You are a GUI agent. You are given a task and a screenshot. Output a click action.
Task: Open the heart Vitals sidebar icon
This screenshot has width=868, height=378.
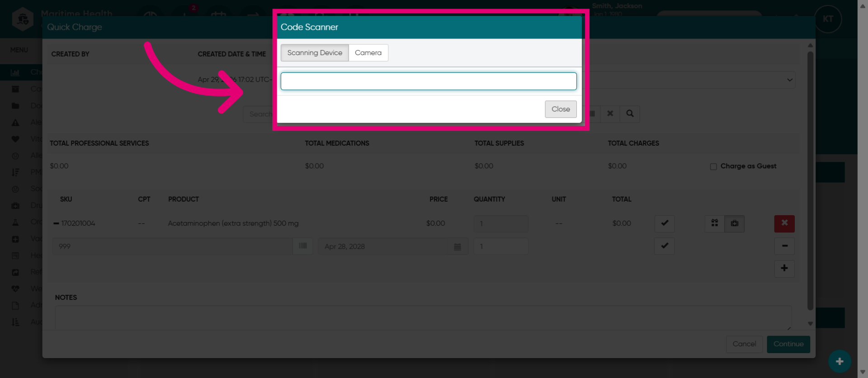(15, 139)
